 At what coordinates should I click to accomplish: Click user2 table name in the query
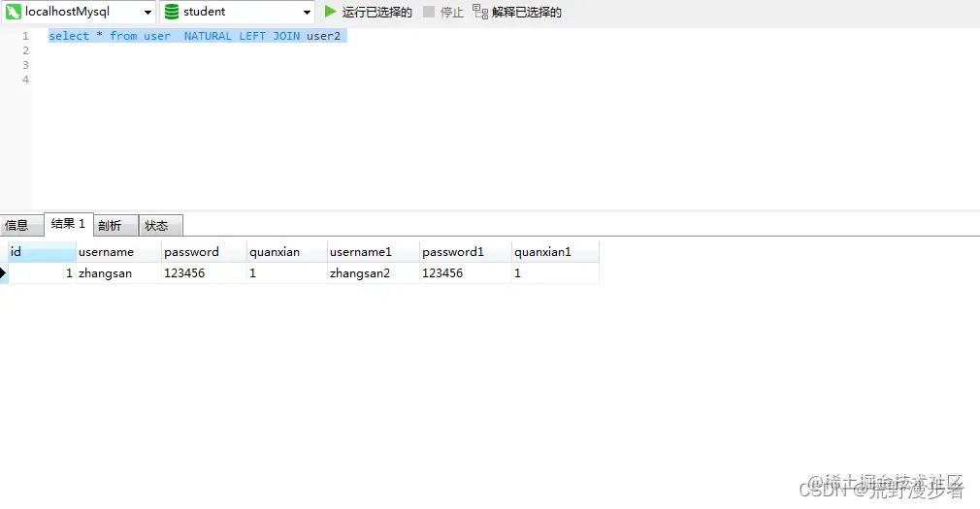click(323, 36)
